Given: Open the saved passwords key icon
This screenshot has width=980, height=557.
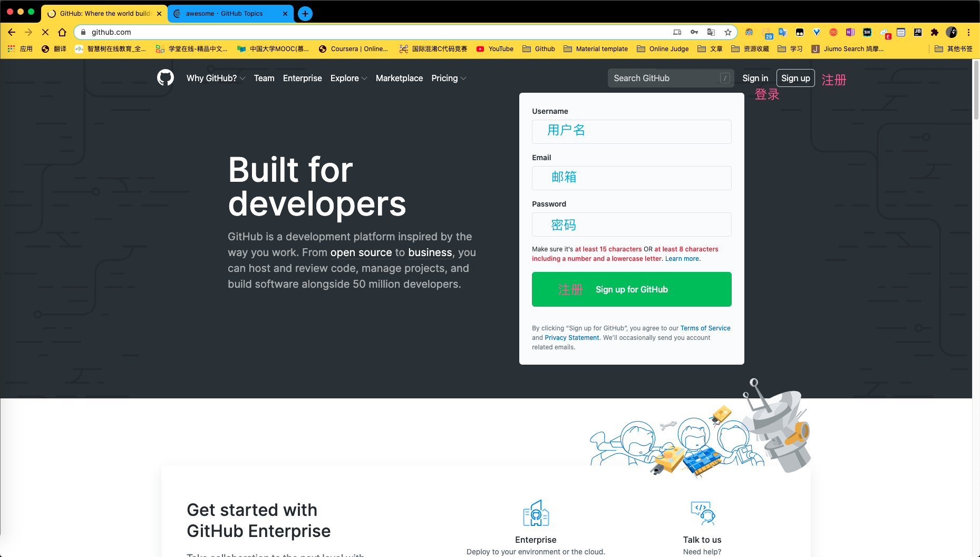Looking at the screenshot, I should point(694,32).
